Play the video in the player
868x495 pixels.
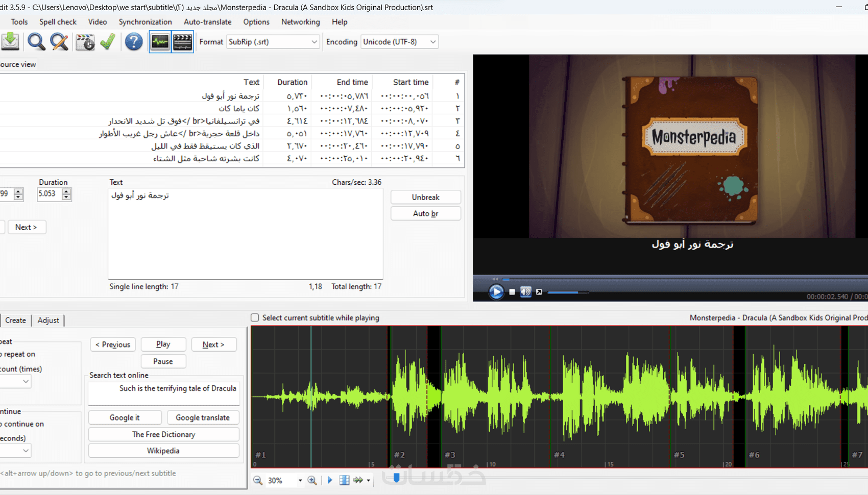496,292
